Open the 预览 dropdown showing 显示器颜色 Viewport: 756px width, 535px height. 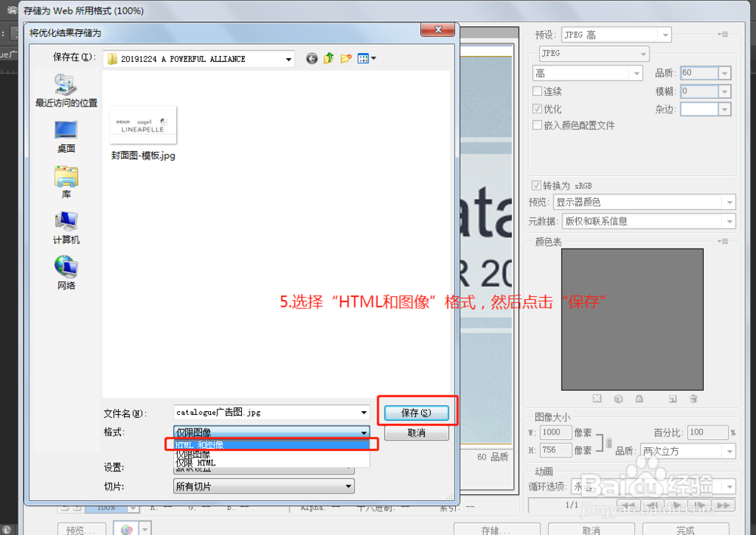pos(645,202)
